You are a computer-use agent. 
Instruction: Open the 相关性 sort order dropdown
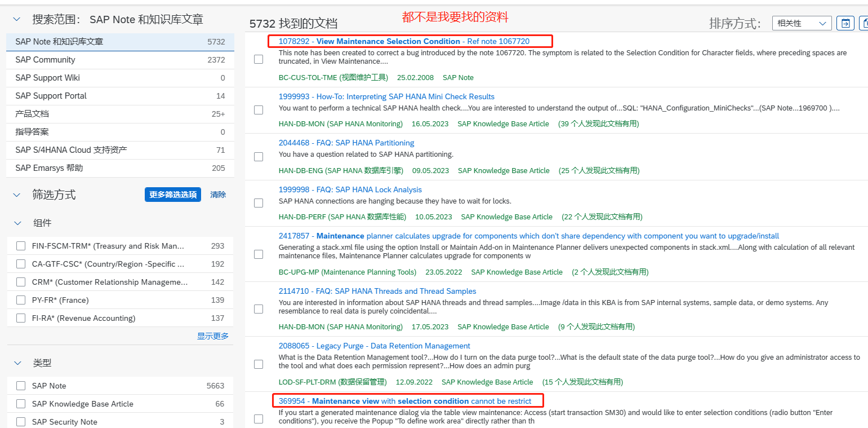[801, 23]
